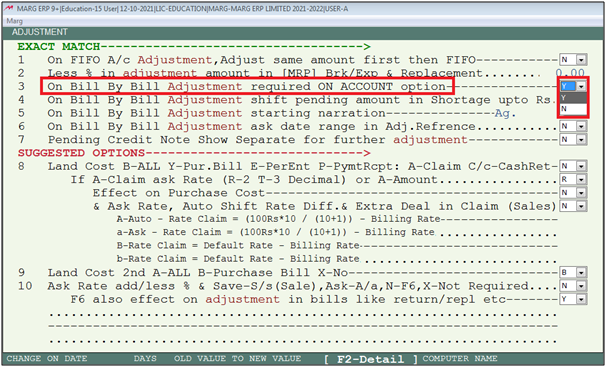Open Ask Rate, Auto Shift Rate Diff dropdown

581,206
